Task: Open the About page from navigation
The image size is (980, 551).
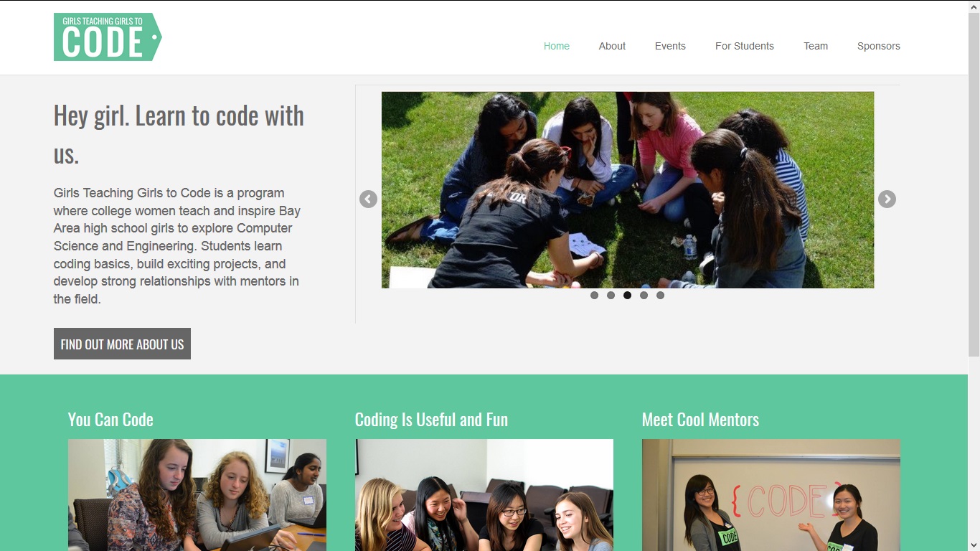Action: point(612,46)
